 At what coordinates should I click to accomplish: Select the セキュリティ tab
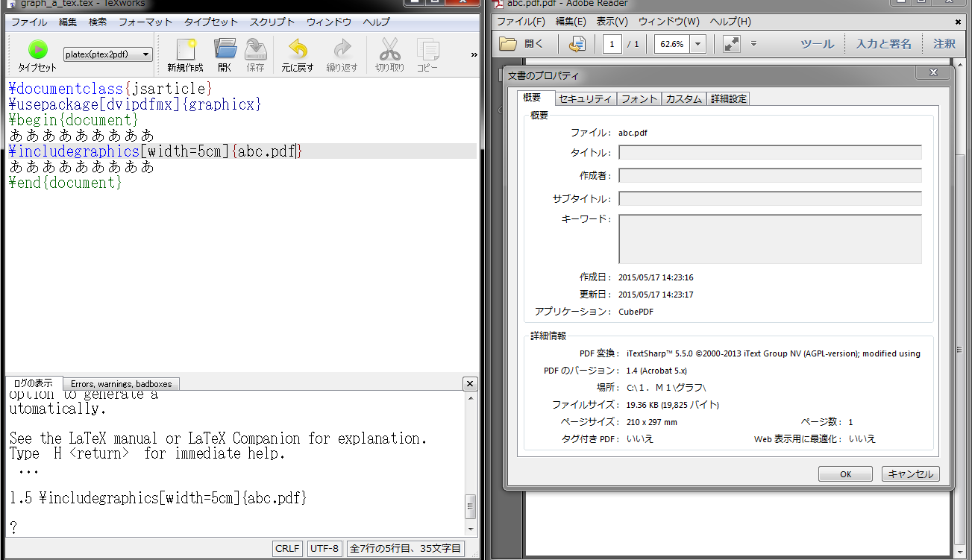586,98
